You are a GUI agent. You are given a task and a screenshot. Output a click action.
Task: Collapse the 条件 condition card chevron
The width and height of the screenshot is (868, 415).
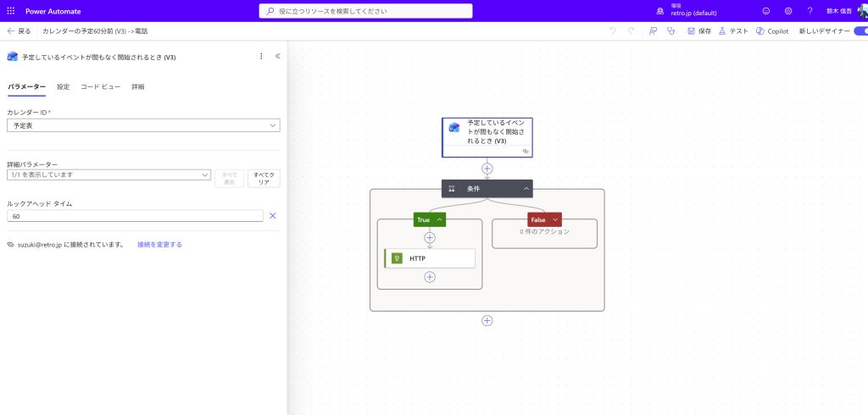pos(526,189)
